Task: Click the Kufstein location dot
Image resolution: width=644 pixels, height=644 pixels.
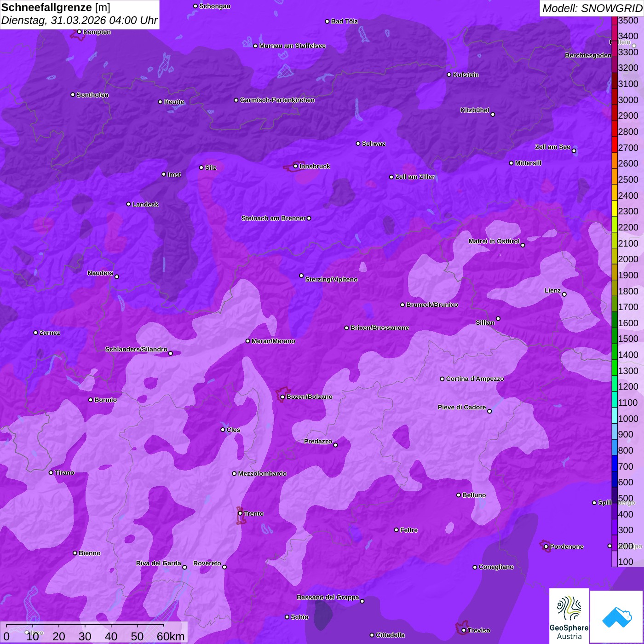Action: click(449, 75)
